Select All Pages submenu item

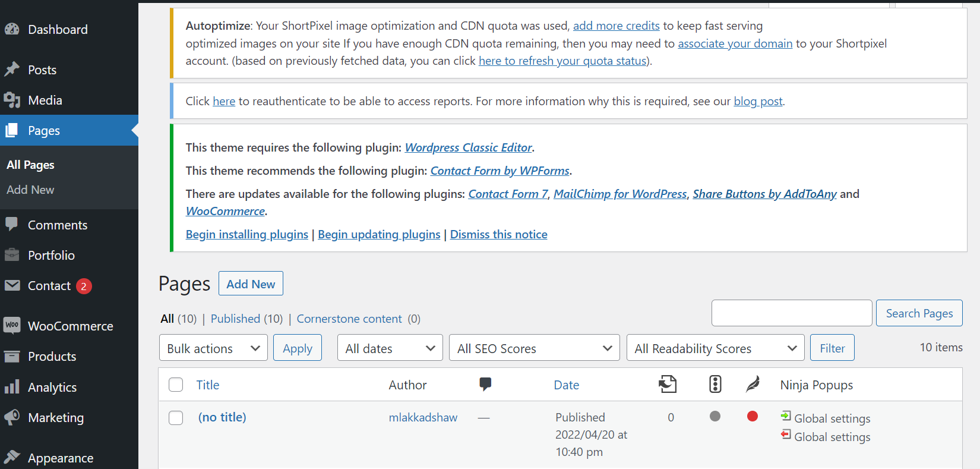[30, 165]
